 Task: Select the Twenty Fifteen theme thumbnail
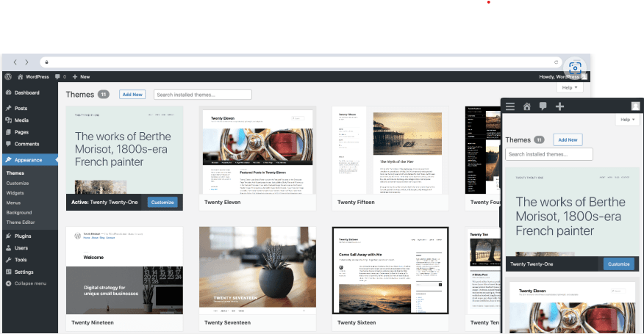[390, 150]
